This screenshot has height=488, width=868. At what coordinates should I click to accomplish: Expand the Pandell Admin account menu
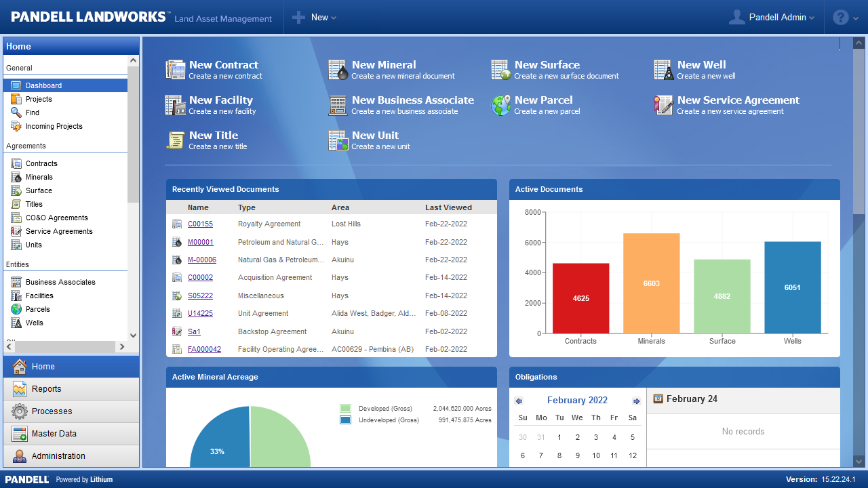[773, 17]
